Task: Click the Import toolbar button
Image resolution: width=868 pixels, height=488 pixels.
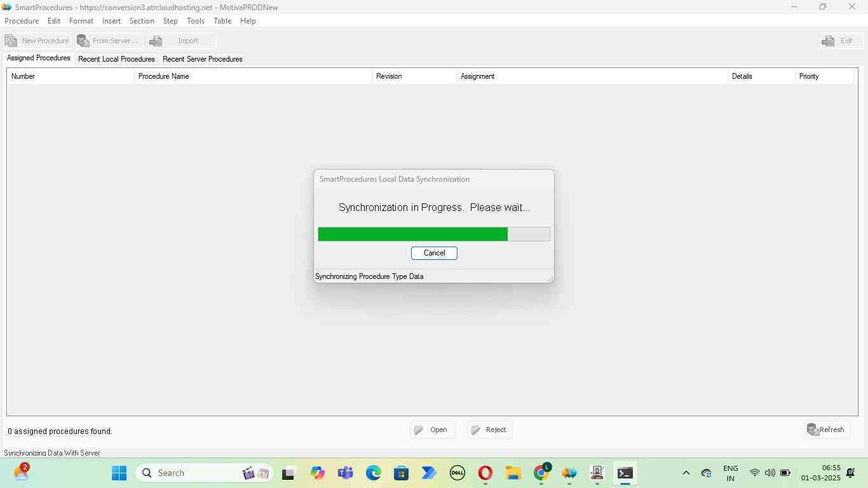Action: (x=182, y=41)
